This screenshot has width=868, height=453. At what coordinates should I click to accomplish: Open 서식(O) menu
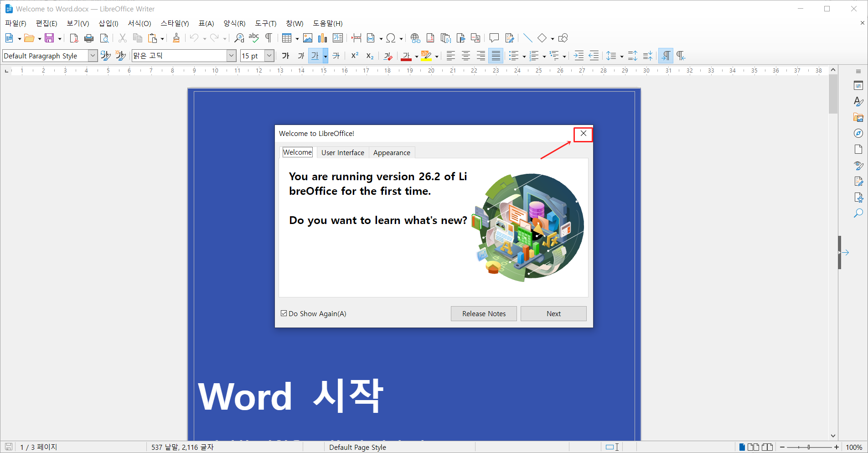[139, 23]
